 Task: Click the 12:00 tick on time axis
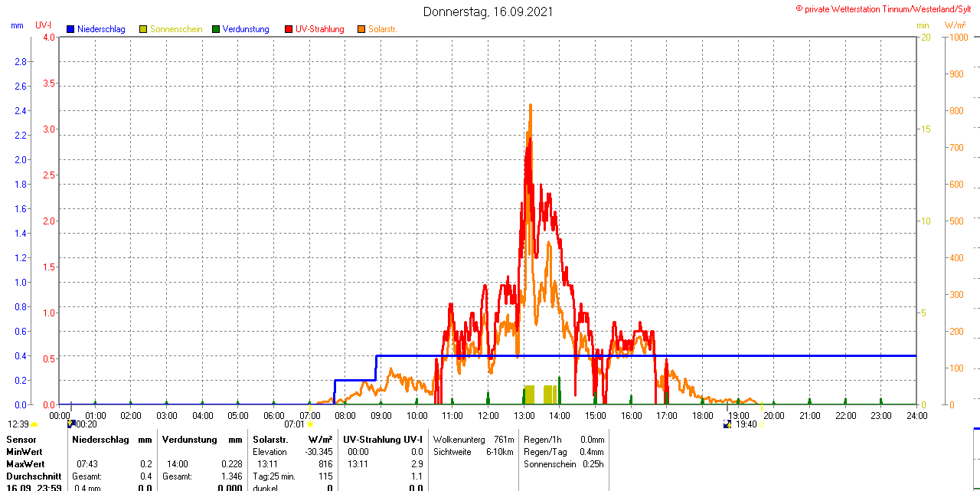[488, 416]
